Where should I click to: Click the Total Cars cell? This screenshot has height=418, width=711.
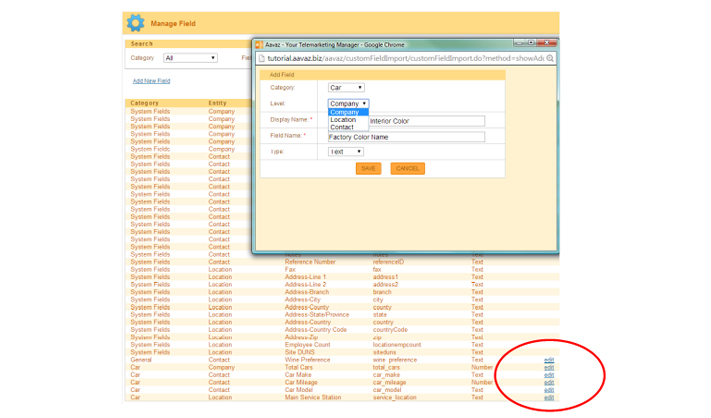coord(299,367)
